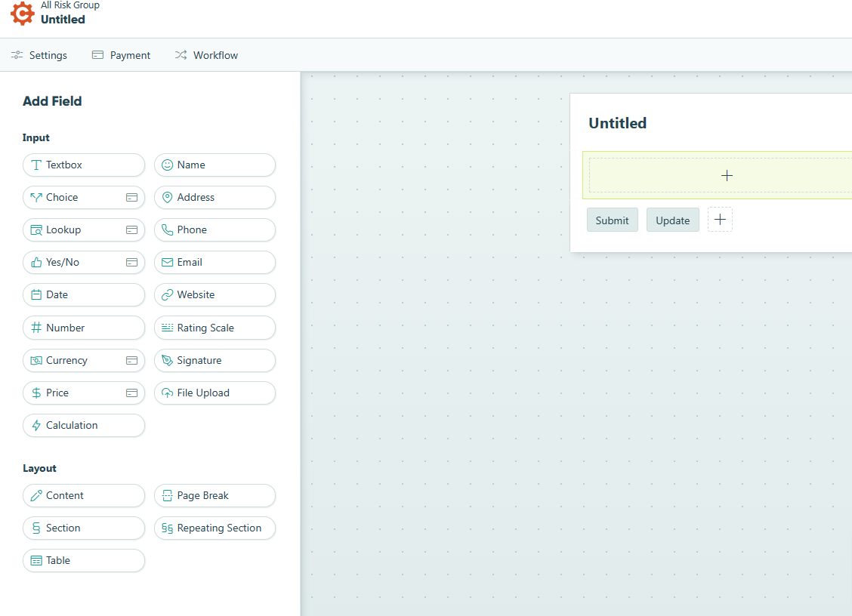Click the Submit button on the form

click(x=613, y=220)
